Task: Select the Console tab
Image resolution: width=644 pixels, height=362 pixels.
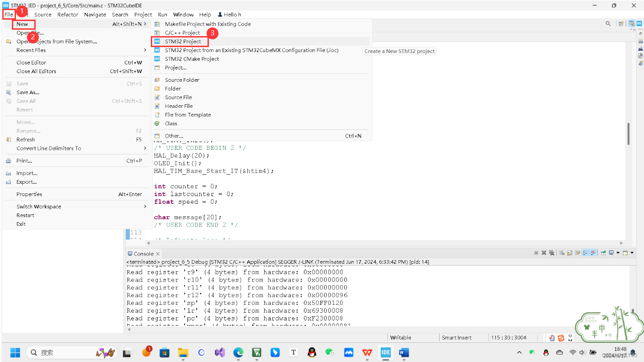Action: (144, 254)
